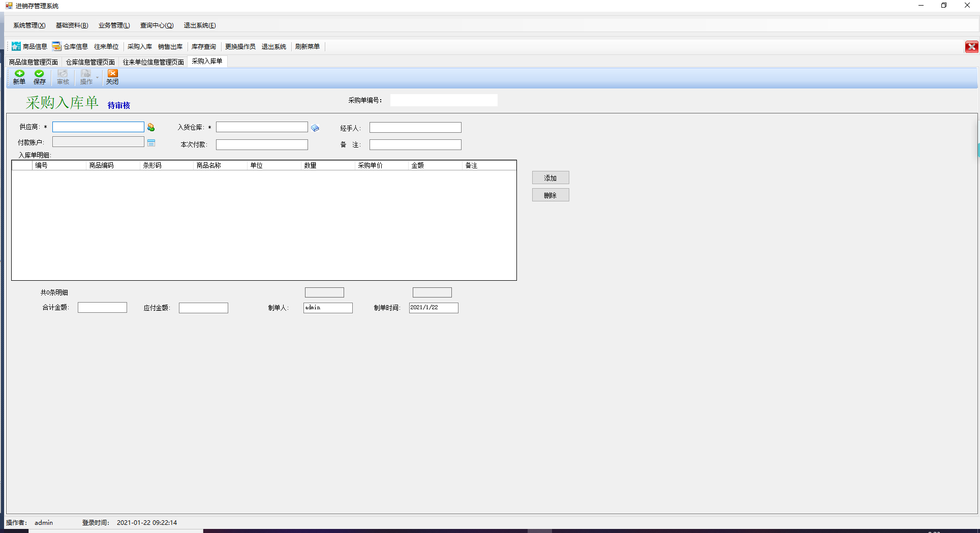Screen dimensions: 980x533
Task: Click the 数量 column header
Action: click(x=328, y=165)
